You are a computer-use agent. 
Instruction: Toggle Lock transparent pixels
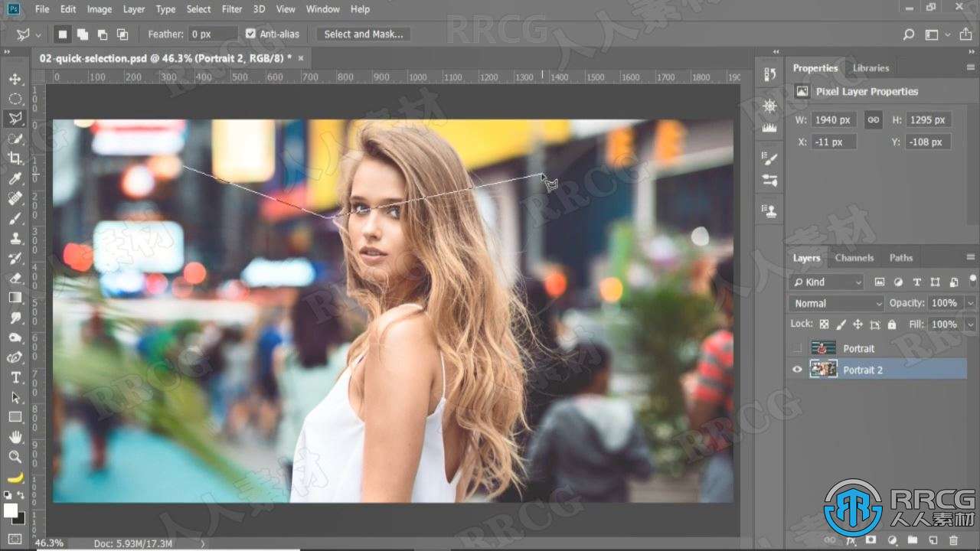(x=824, y=324)
